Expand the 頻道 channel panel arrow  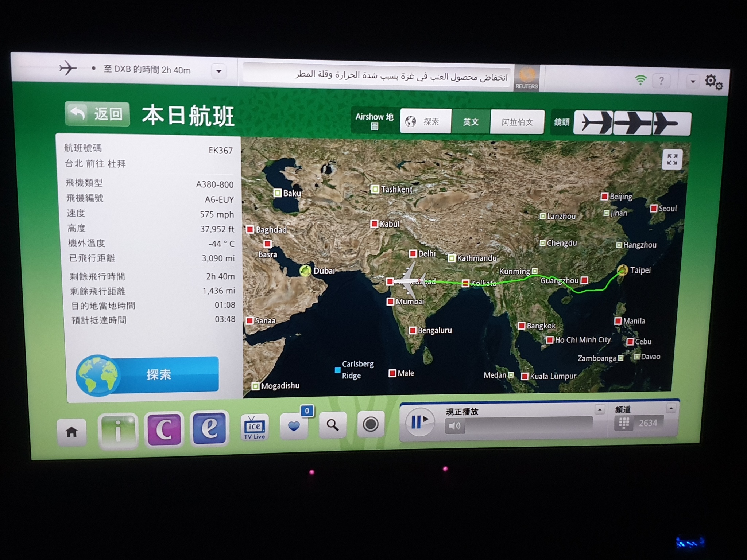click(671, 408)
